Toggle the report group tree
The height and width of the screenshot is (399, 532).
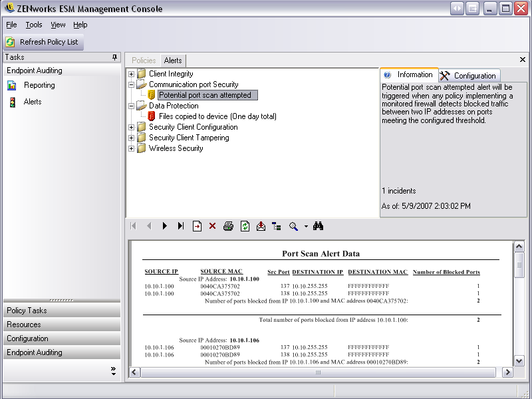tap(277, 226)
